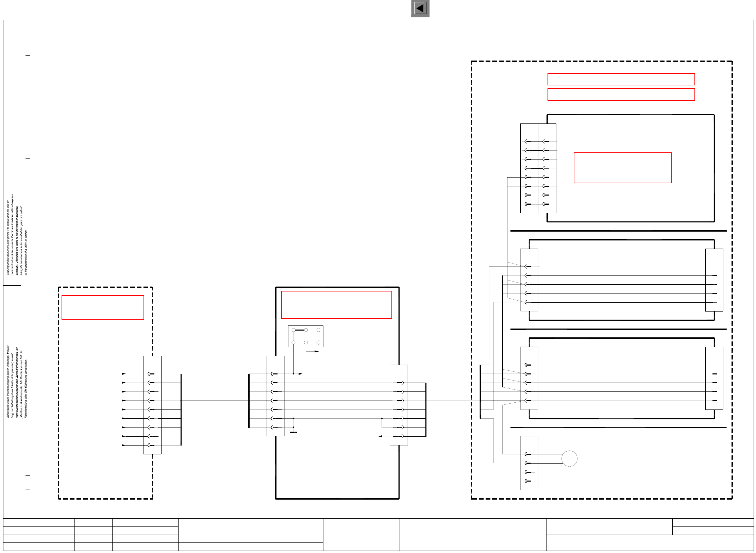
Task: Click center module's left connector strip
Action: click(275, 396)
